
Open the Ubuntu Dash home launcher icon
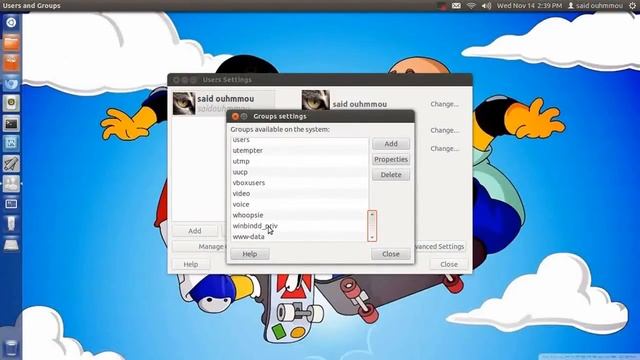pos(11,23)
